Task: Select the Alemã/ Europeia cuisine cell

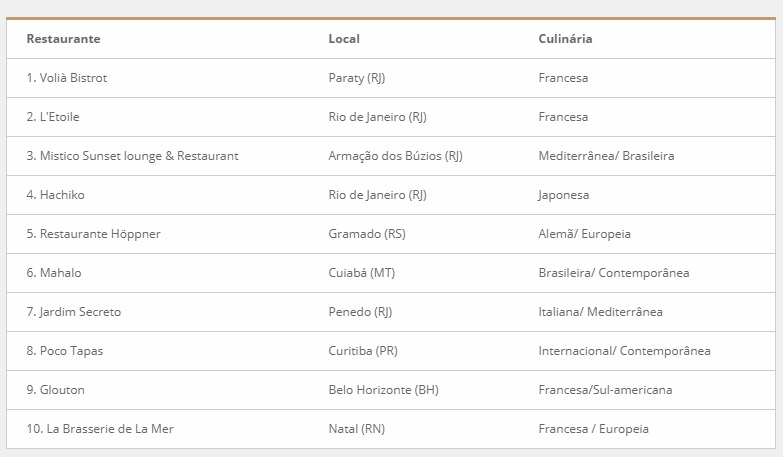Action: pos(584,234)
